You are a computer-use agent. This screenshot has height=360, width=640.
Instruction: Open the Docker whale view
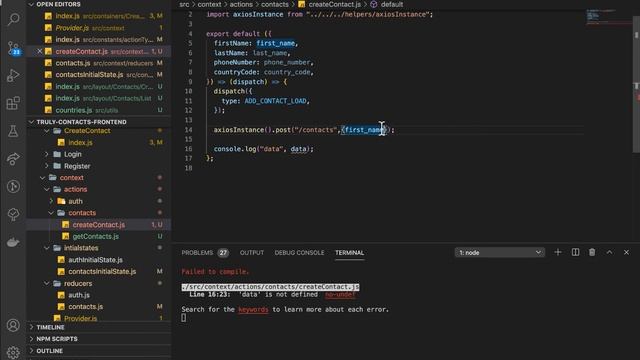tap(13, 242)
